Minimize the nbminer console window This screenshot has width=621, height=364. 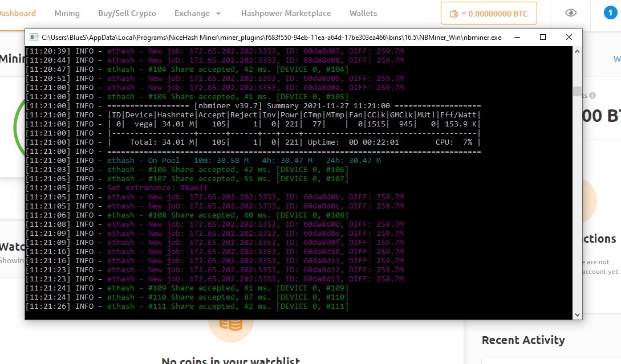click(x=517, y=38)
